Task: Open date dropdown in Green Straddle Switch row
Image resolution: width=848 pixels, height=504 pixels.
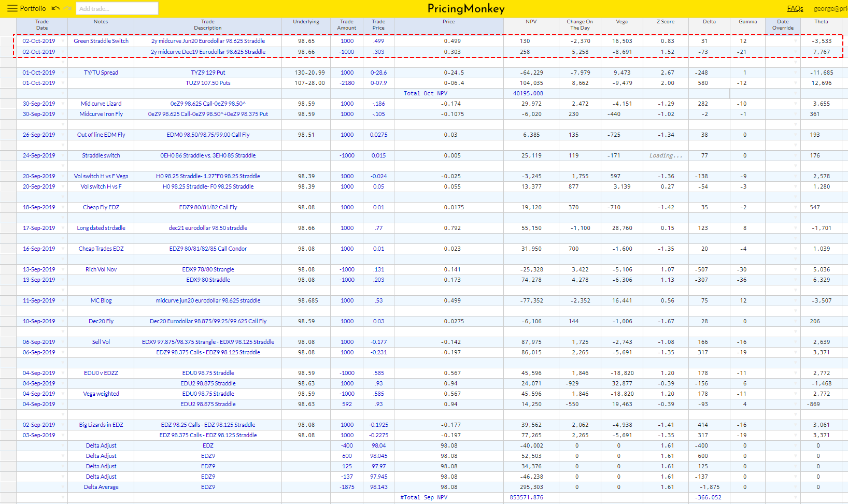Action: click(63, 41)
